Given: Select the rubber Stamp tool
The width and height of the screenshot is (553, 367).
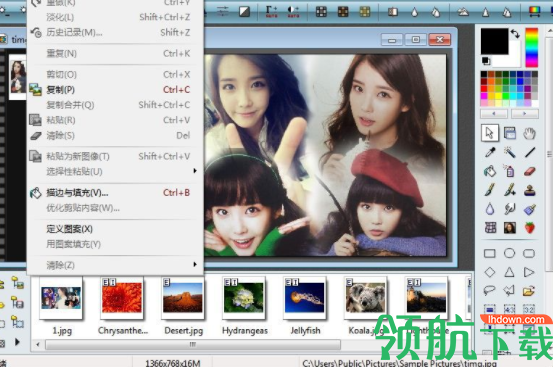Looking at the screenshot, I should [529, 190].
